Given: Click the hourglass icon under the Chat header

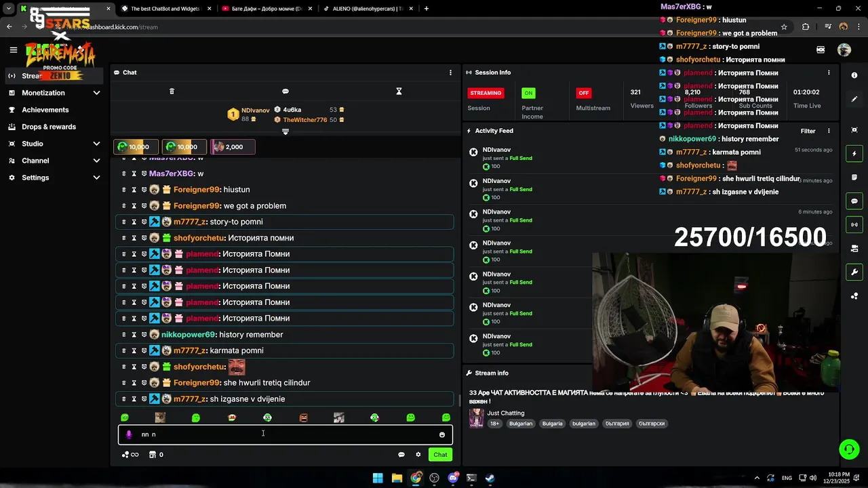Looking at the screenshot, I should 399,91.
